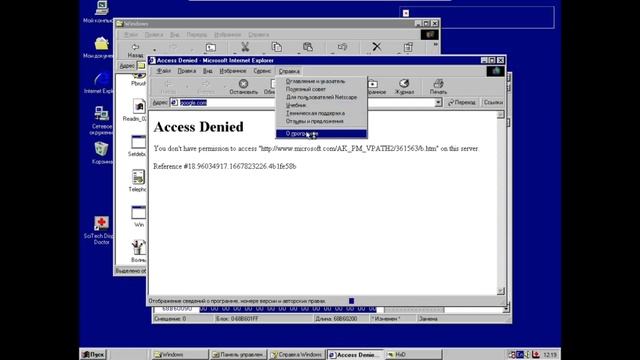Switch to the Control Panel (Панель управления) taskbar button

coord(238,355)
